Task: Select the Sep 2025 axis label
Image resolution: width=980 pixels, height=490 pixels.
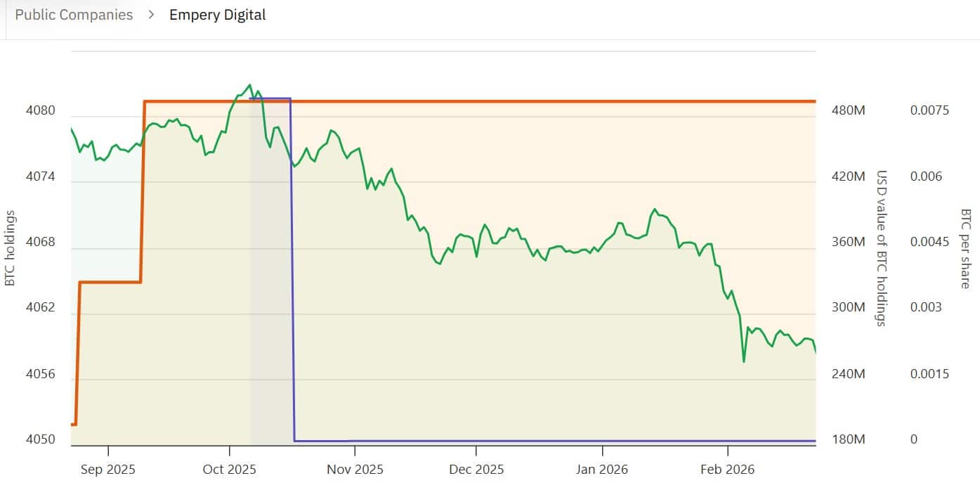Action: point(107,469)
